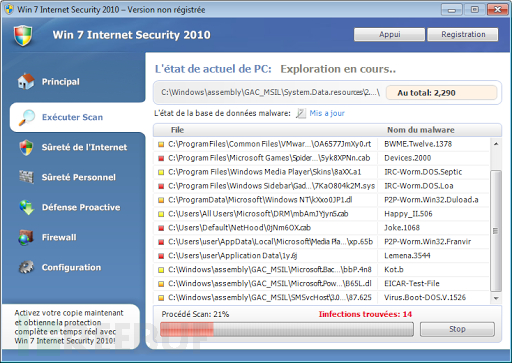The height and width of the screenshot is (363, 512).
Task: Select the EICAR-Test-File result row
Action: (x=322, y=283)
